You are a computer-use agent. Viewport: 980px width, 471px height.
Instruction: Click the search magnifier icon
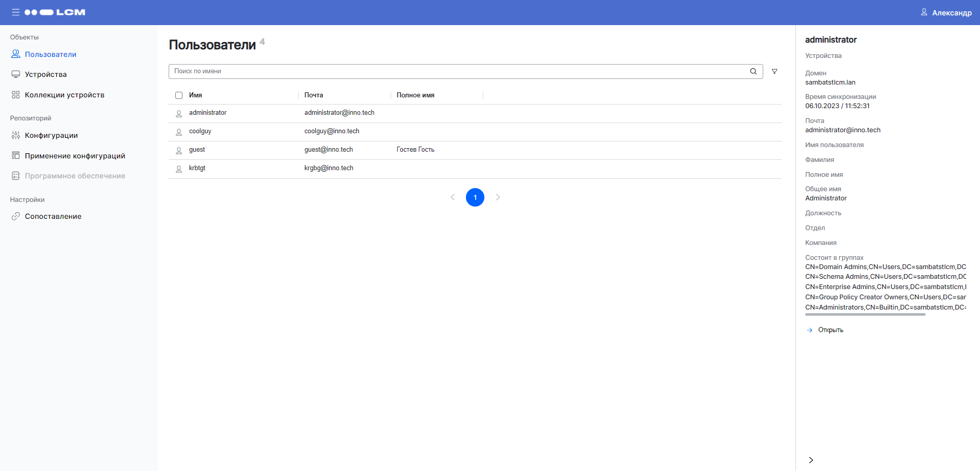click(x=753, y=71)
